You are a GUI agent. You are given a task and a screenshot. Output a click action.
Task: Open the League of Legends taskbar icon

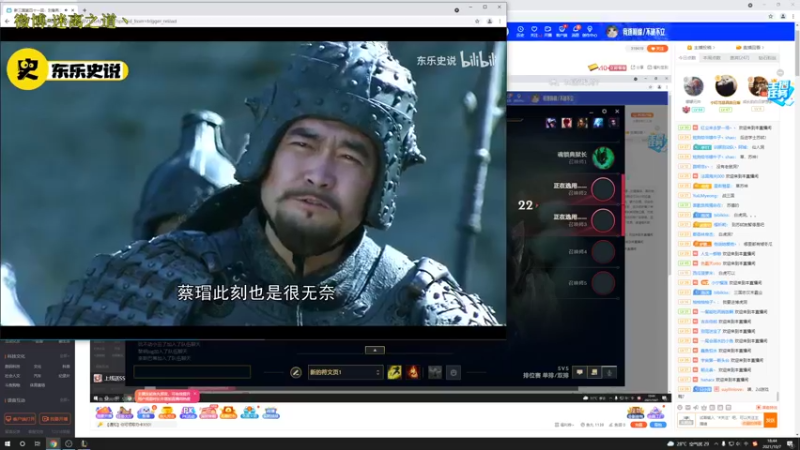(84, 444)
